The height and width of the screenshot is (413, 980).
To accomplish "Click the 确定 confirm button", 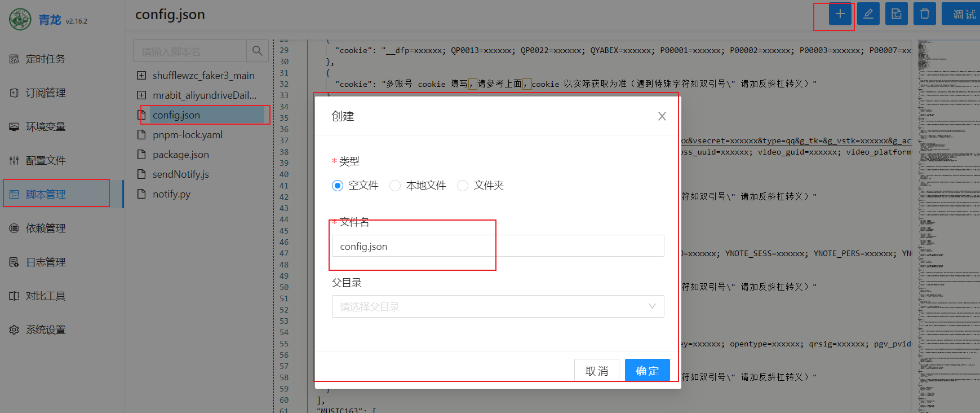I will pyautogui.click(x=648, y=370).
